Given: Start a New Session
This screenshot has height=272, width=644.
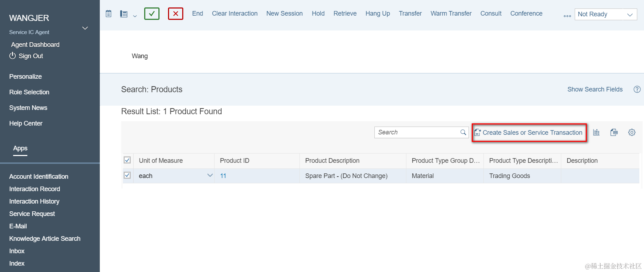Looking at the screenshot, I should coord(285,13).
